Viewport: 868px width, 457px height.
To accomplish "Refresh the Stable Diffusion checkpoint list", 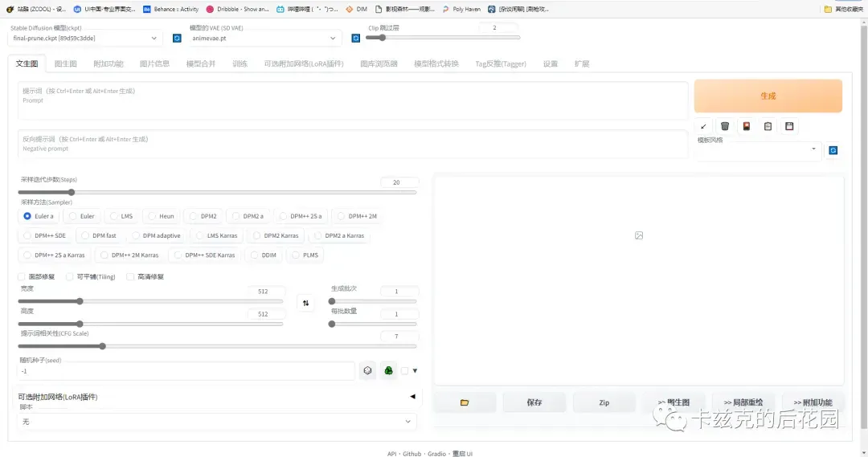I will pos(177,39).
